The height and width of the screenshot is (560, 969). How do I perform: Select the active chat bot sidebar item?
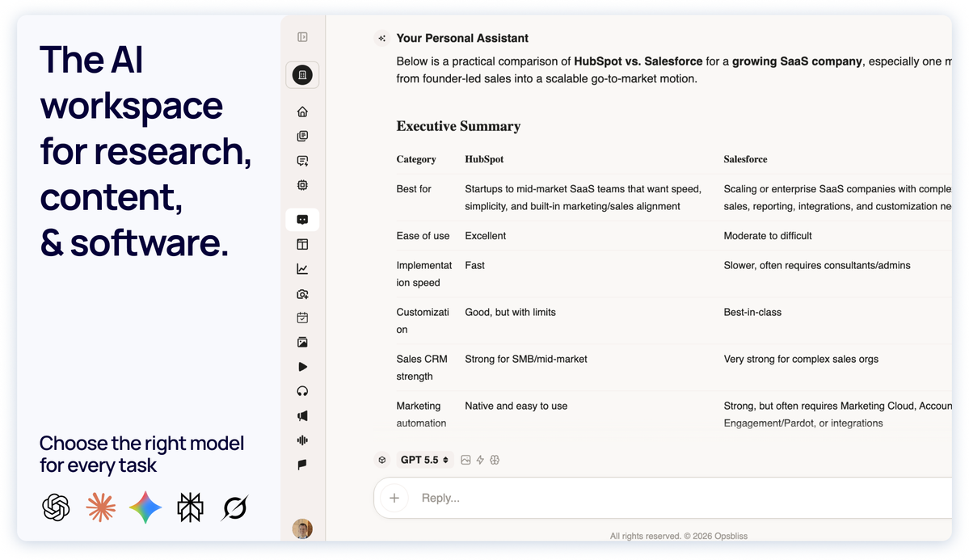(x=302, y=220)
